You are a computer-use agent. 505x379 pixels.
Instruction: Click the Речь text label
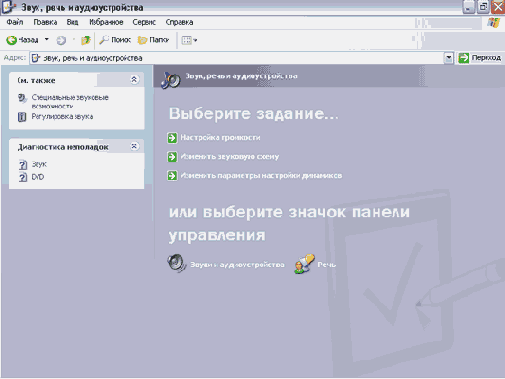(327, 265)
